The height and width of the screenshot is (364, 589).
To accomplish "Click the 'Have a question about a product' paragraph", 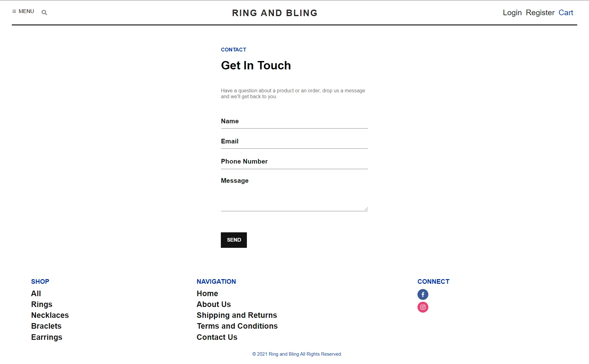I will pos(293,94).
